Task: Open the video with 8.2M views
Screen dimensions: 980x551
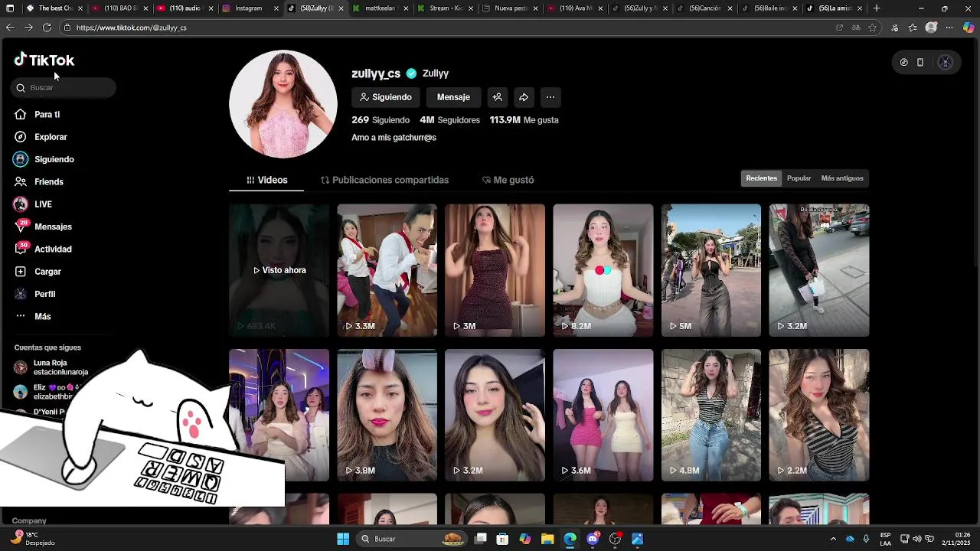Action: point(603,270)
